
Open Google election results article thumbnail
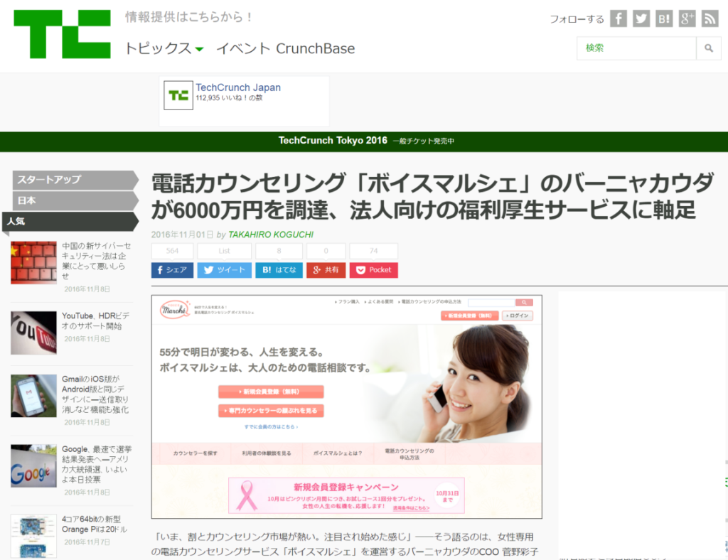click(x=34, y=465)
